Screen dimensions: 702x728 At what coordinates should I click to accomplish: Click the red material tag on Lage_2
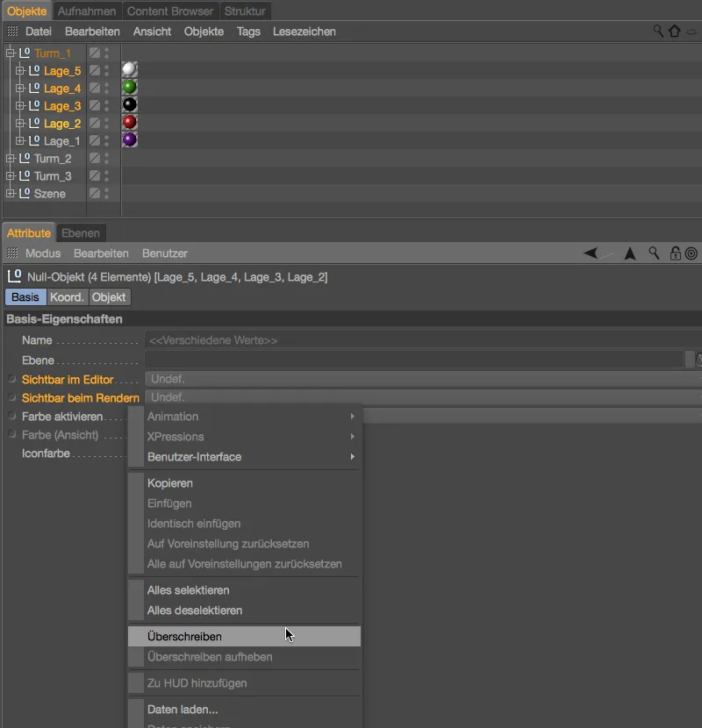pyautogui.click(x=130, y=123)
